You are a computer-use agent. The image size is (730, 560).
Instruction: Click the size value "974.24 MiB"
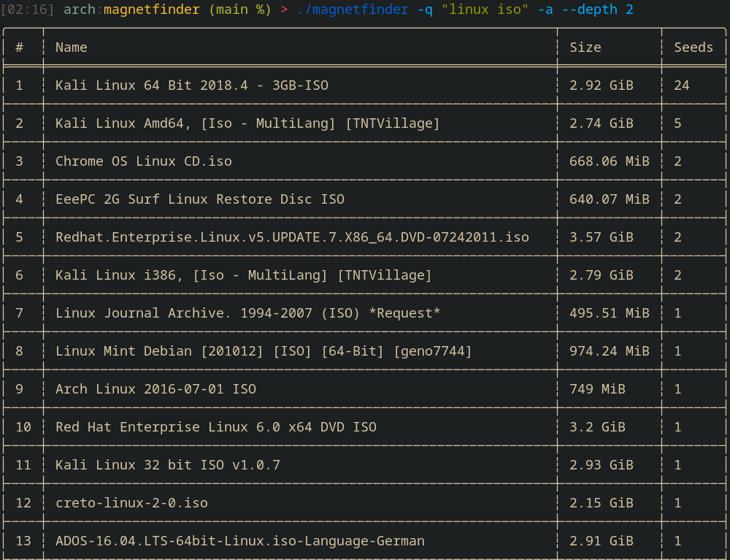[x=609, y=351]
